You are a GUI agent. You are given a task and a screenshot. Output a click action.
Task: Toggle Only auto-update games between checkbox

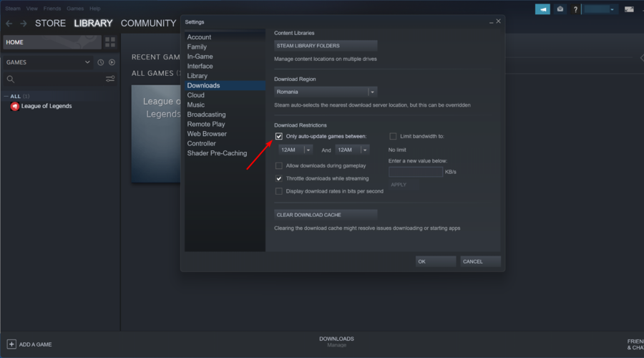[279, 136]
